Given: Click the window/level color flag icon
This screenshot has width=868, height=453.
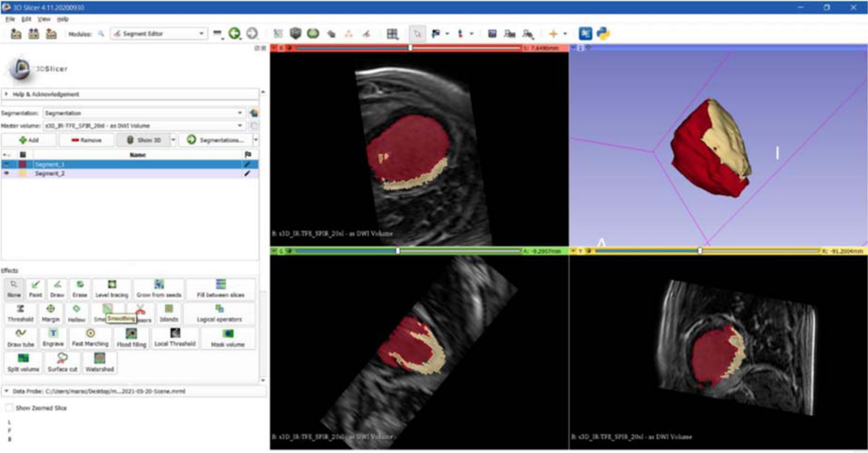Looking at the screenshot, I should (x=436, y=34).
